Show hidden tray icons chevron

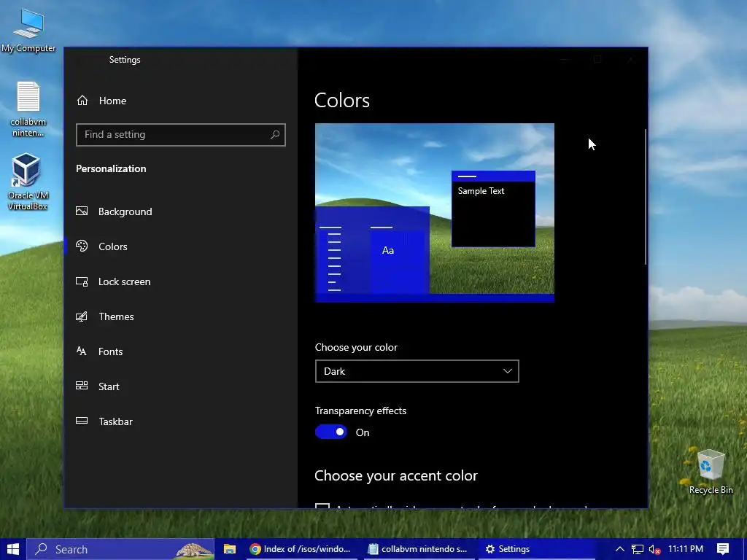pyautogui.click(x=620, y=549)
